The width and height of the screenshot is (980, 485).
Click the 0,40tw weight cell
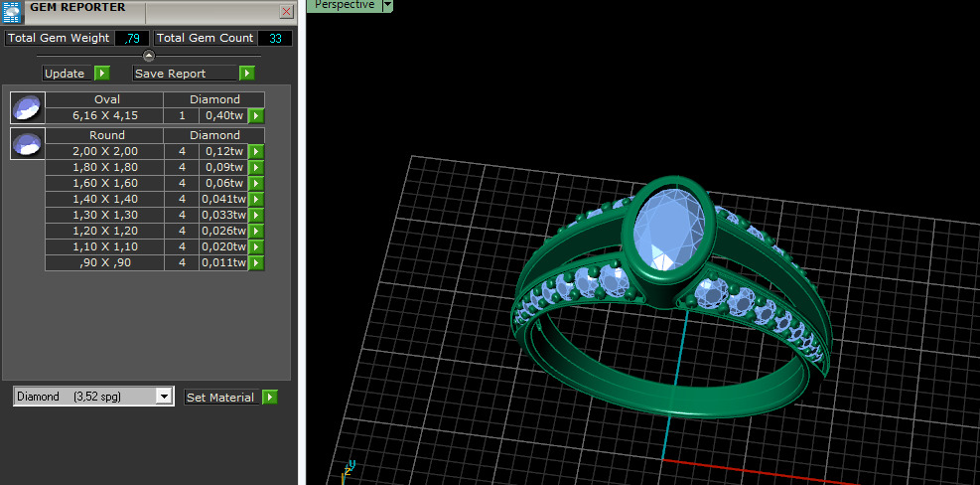coord(223,115)
